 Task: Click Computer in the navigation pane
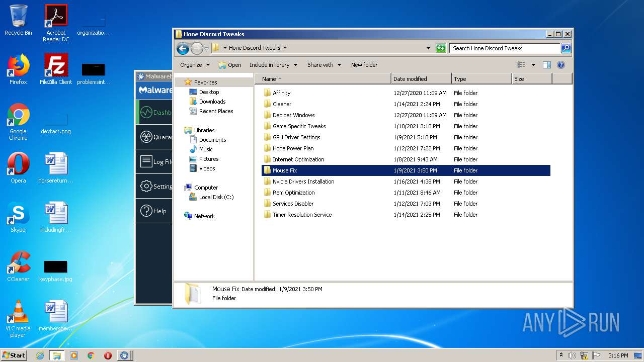point(206,188)
